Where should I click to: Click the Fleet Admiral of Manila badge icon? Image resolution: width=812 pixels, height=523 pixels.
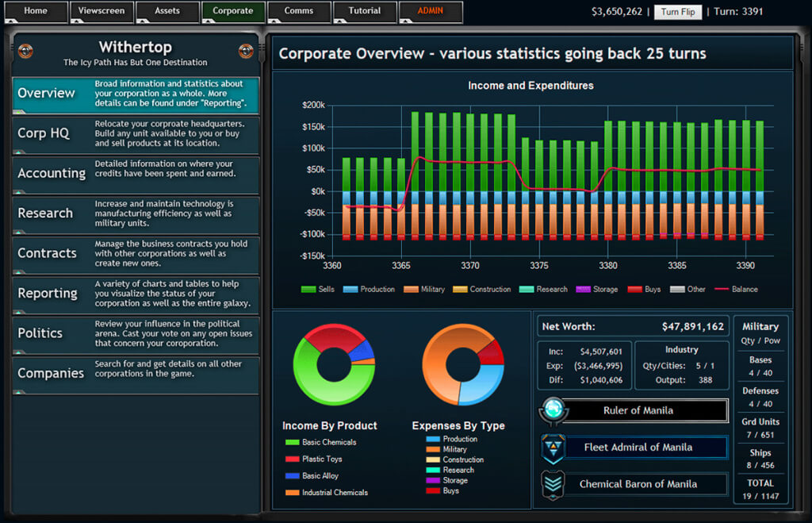click(552, 448)
